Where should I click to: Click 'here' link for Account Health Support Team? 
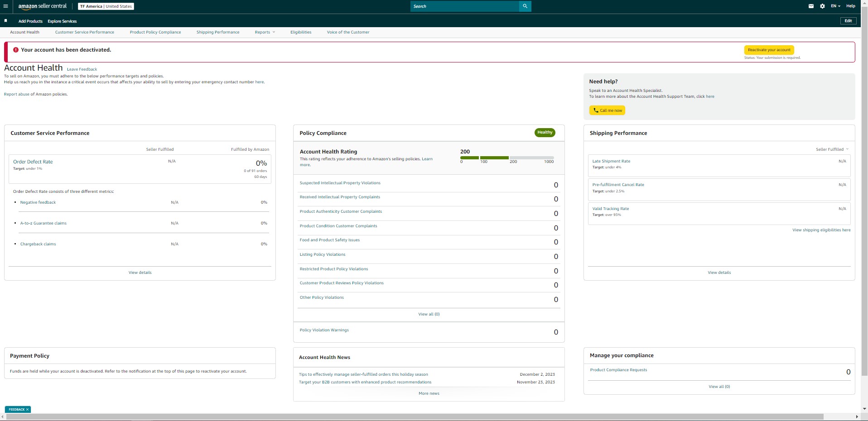coord(710,96)
